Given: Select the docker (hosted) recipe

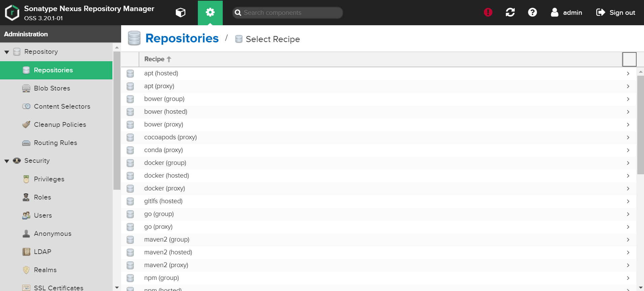Looking at the screenshot, I should [379, 176].
